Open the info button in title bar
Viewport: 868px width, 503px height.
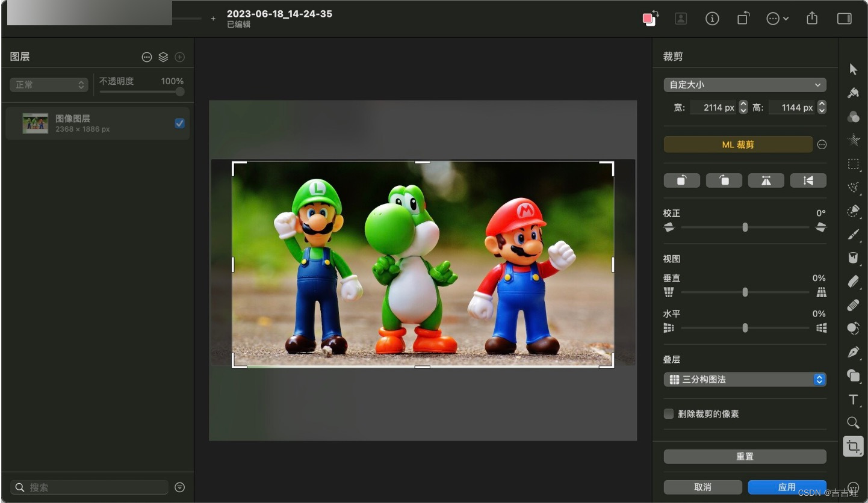712,19
